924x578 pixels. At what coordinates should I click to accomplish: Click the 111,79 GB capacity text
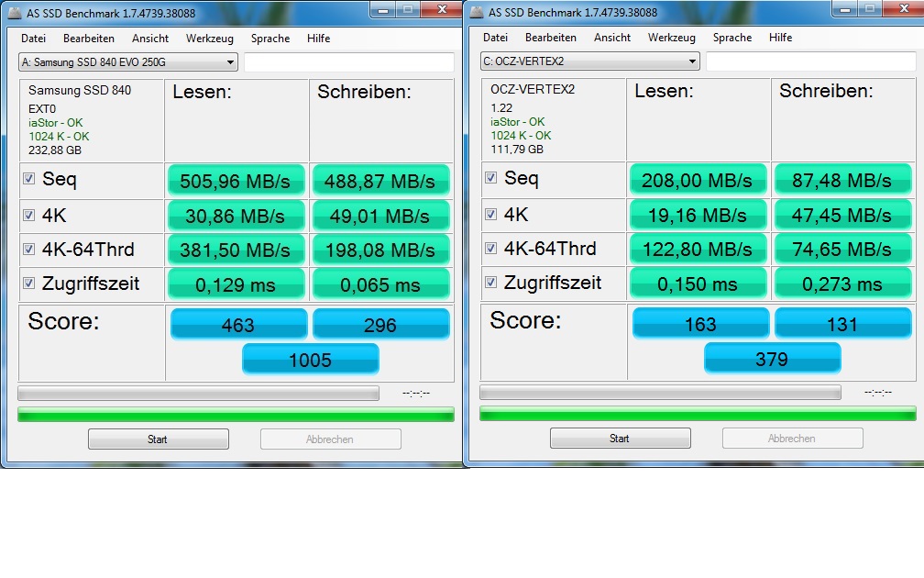[x=517, y=149]
